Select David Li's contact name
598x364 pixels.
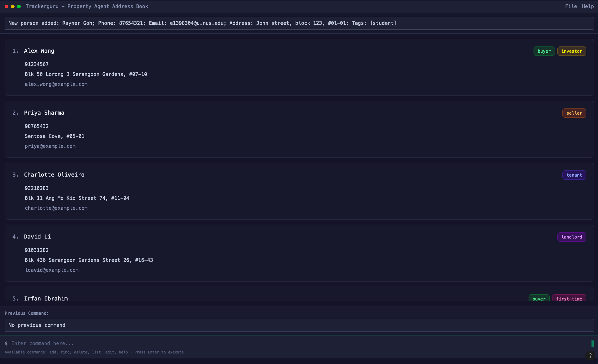(x=37, y=237)
